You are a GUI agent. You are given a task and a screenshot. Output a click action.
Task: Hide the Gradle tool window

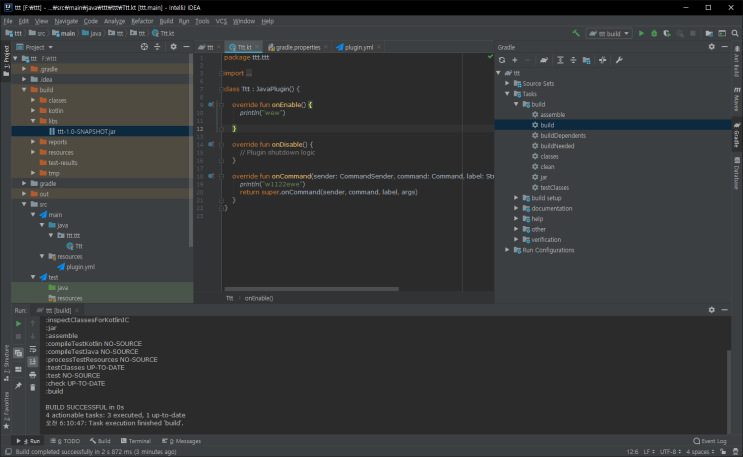pos(725,47)
